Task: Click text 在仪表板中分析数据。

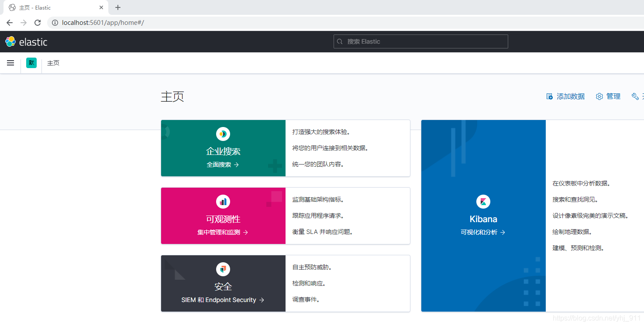Action: point(581,183)
